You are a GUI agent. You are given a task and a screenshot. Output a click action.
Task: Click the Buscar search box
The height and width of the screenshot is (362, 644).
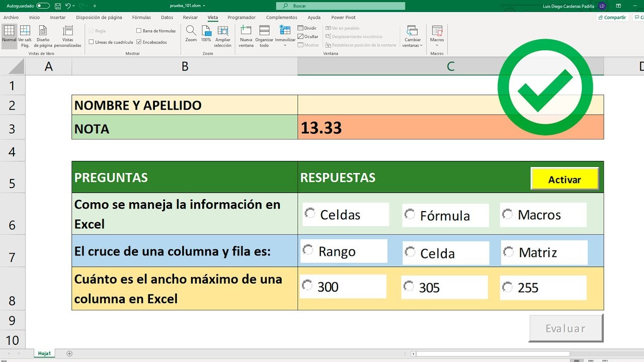341,6
